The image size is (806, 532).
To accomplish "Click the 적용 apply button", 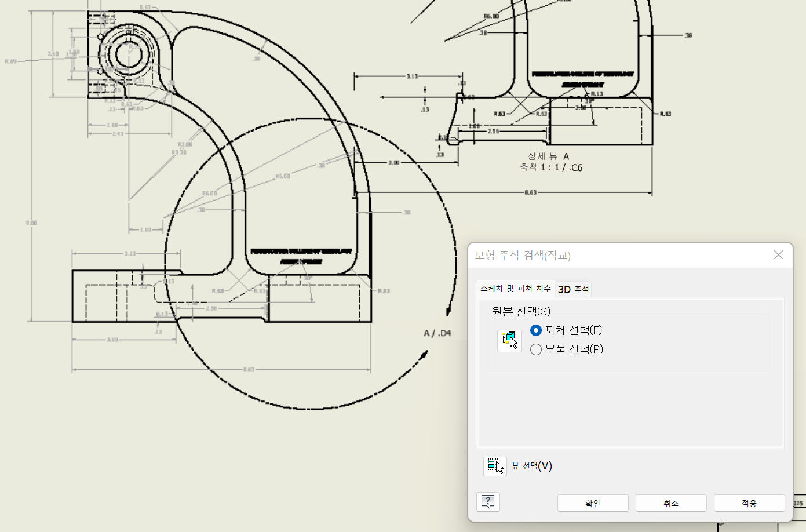I will [749, 503].
